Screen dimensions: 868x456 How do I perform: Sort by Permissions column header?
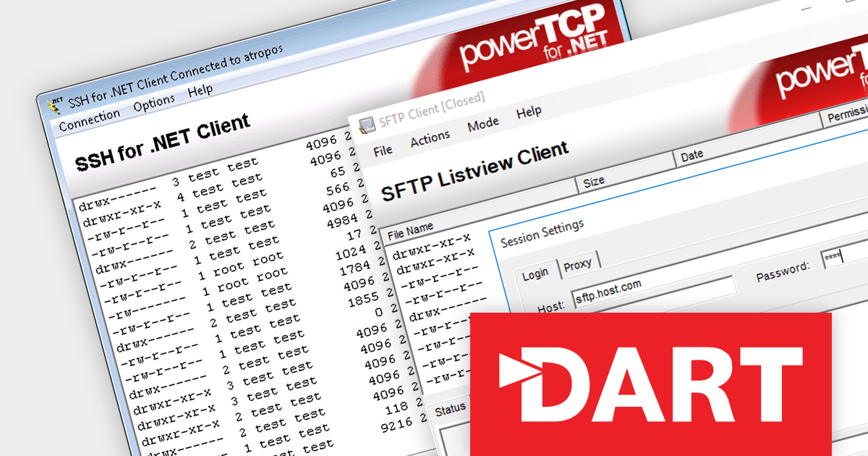pyautogui.click(x=846, y=116)
